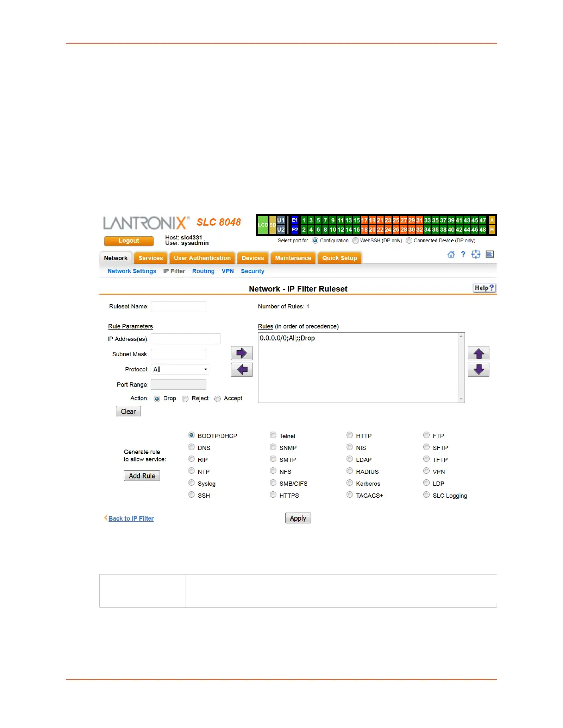Image resolution: width=563 pixels, height=728 pixels.
Task: Click the Clear button
Action: 128,411
